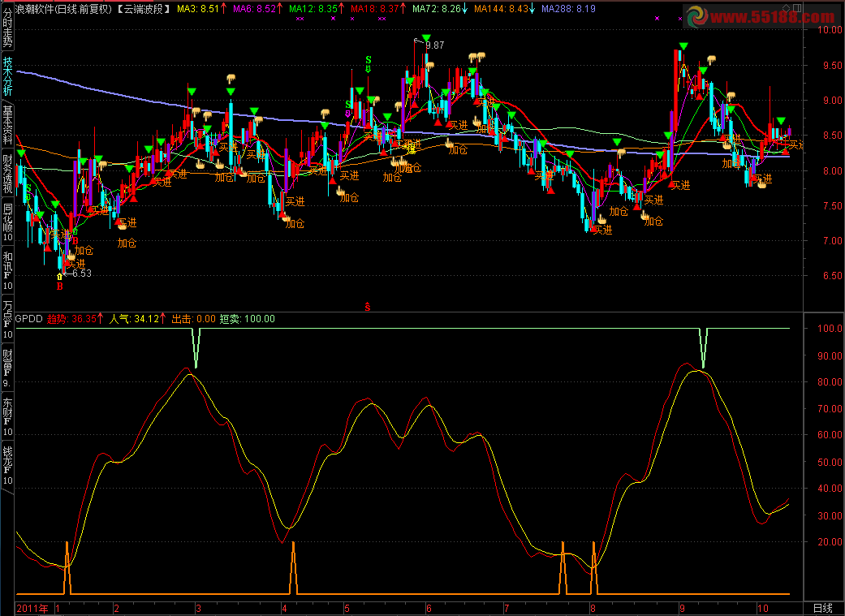This screenshot has width=845, height=616.
Task: Click the diamond icon at chart top-right
Action: pyautogui.click(x=787, y=8)
